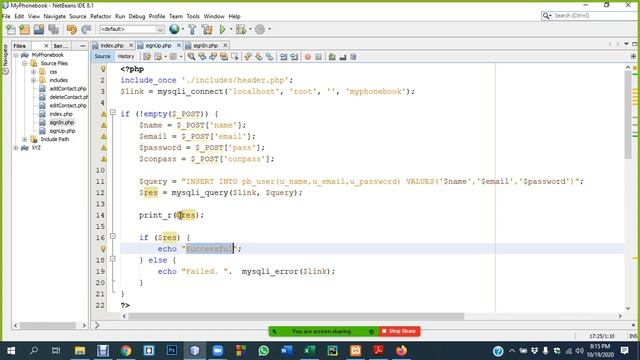The image size is (640, 360).
Task: Click the globe browser icon
Action: 174,29
